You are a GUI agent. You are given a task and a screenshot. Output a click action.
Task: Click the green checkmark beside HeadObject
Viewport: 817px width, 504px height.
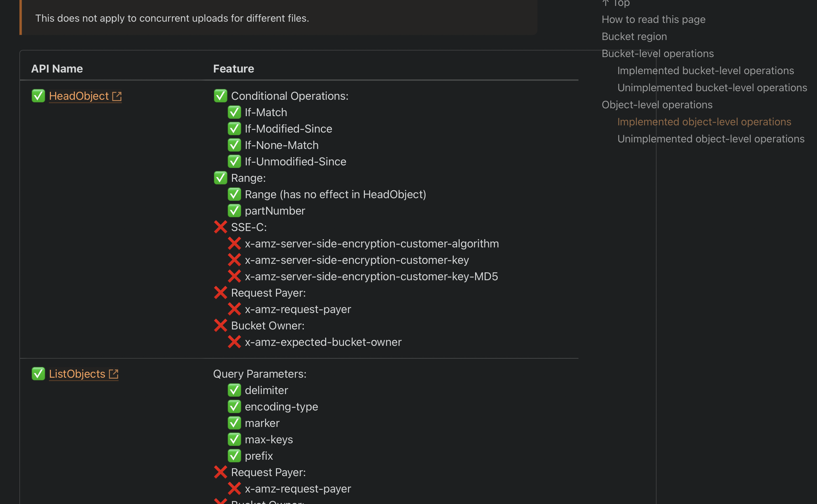[38, 96]
